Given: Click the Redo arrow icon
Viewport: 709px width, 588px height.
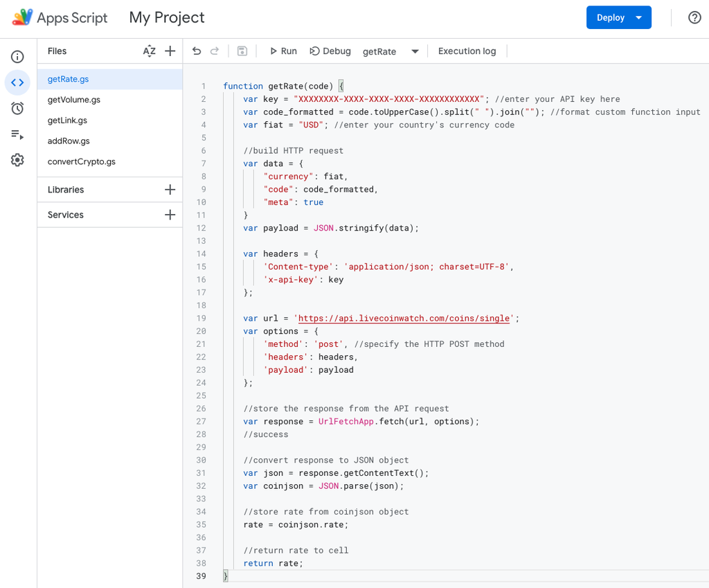Looking at the screenshot, I should (215, 51).
